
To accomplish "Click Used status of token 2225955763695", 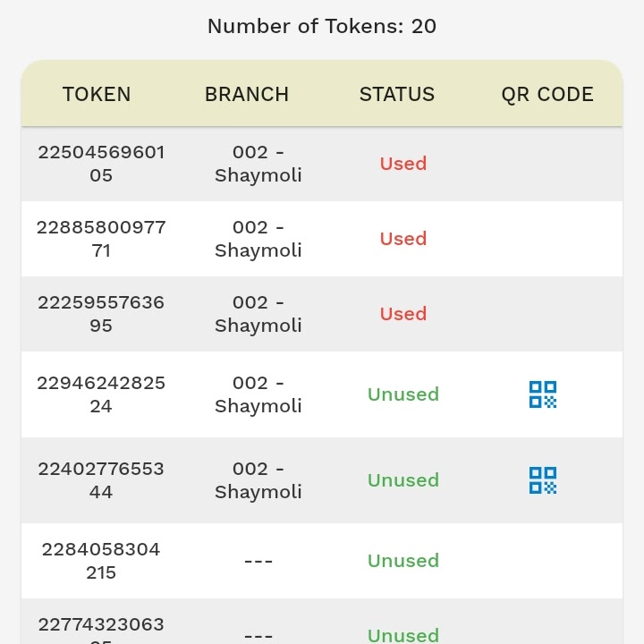I will [x=403, y=314].
